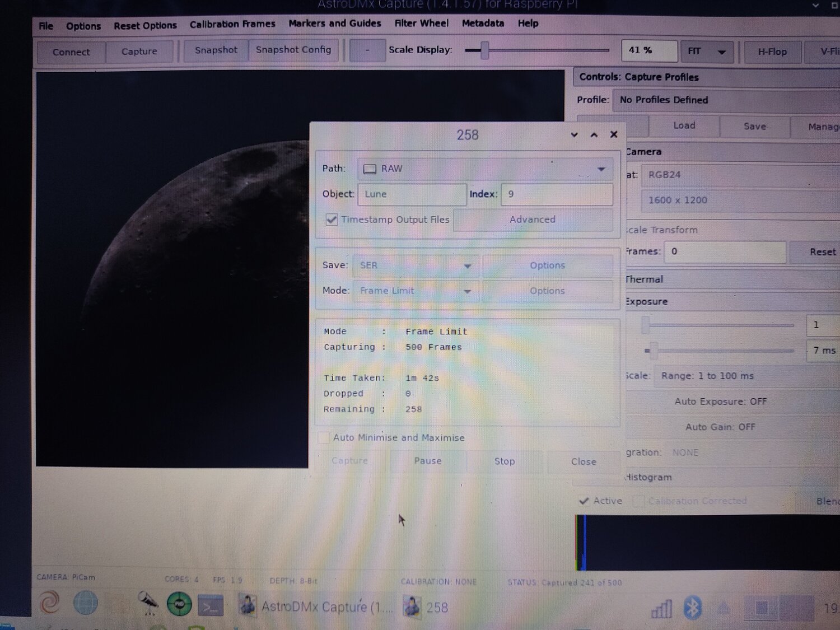Viewport: 840px width, 630px height.
Task: Click the 41 % scale value field
Action: [x=649, y=50]
